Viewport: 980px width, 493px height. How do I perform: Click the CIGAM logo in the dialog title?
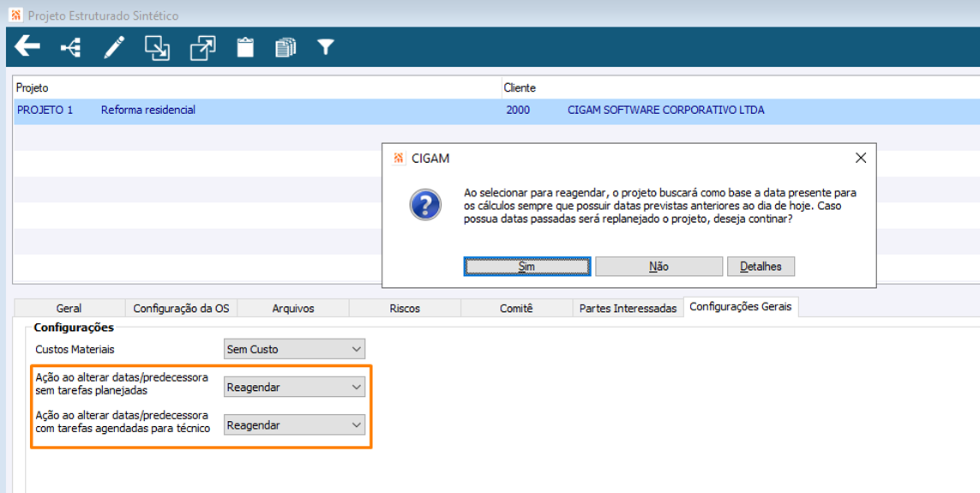coord(398,158)
